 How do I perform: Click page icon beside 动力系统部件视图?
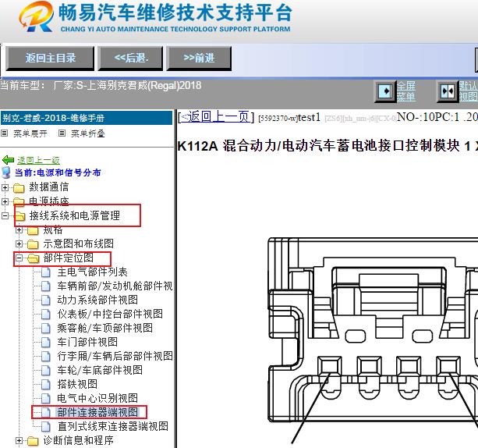click(x=46, y=300)
